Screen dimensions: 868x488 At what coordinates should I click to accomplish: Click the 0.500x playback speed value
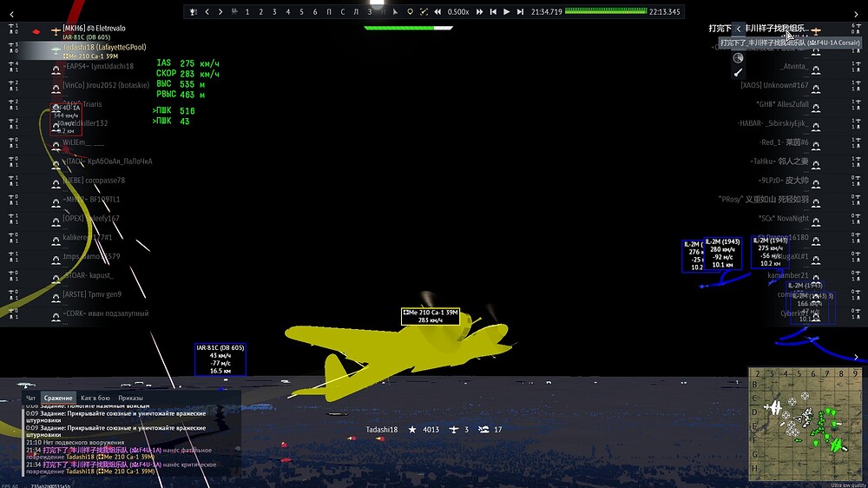(458, 11)
